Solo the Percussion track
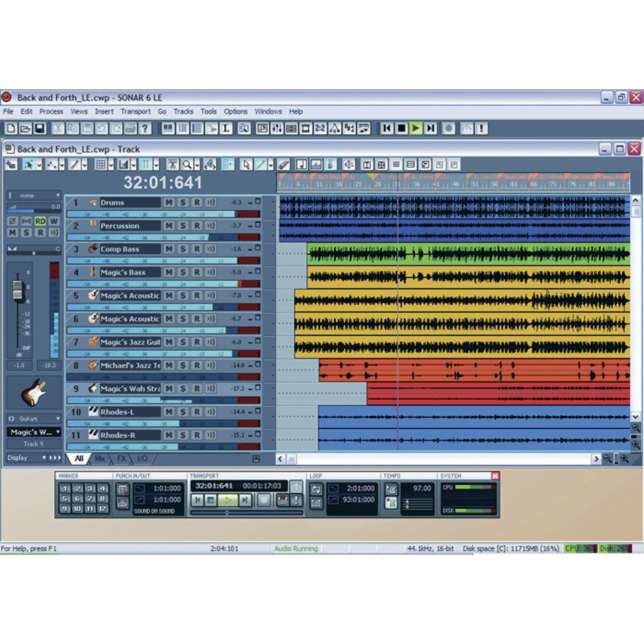 pos(183,226)
